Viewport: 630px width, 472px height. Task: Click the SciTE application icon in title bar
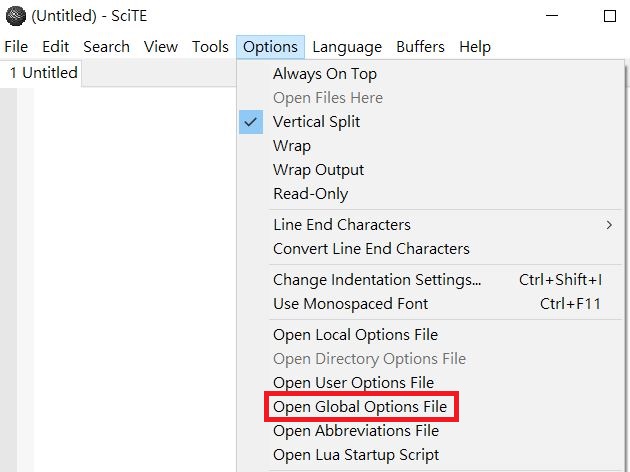(16, 16)
